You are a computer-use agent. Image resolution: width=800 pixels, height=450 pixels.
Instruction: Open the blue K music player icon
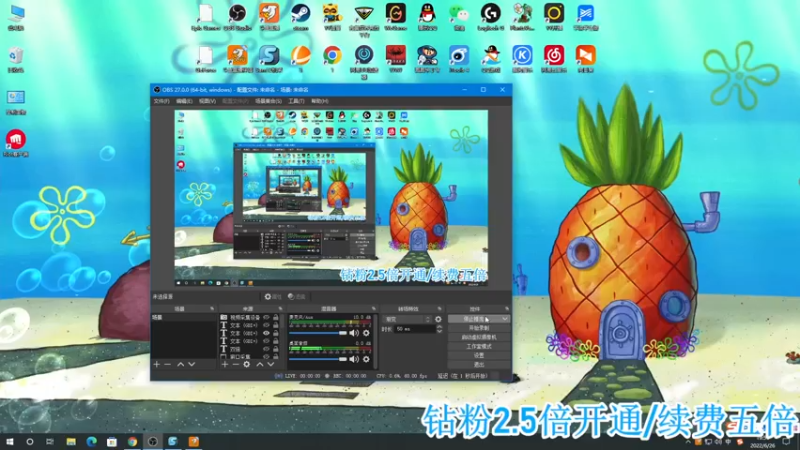pos(522,59)
